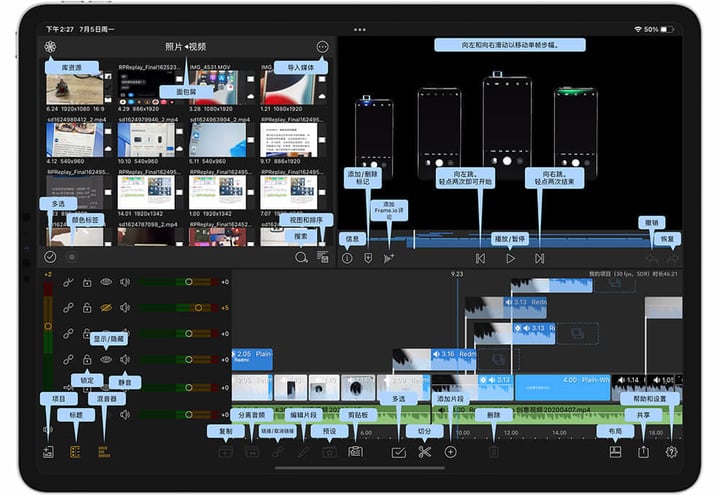
Task: Open the layout panel icon
Action: point(615,452)
